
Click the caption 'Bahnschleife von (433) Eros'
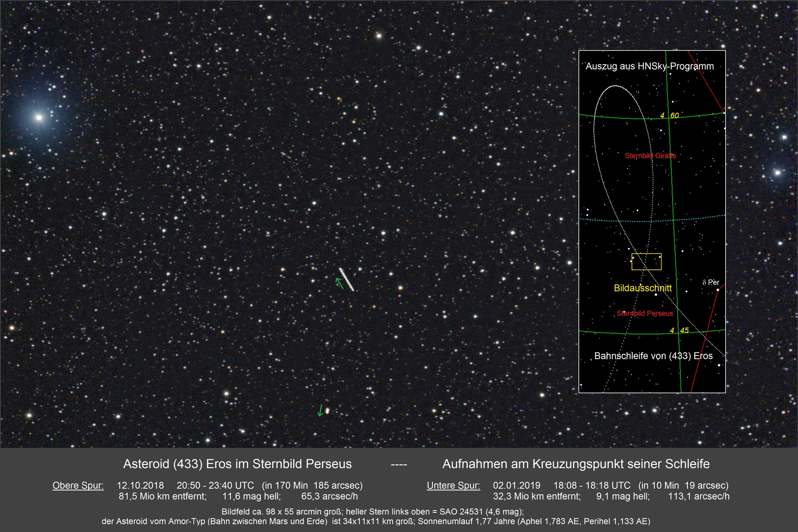653,356
